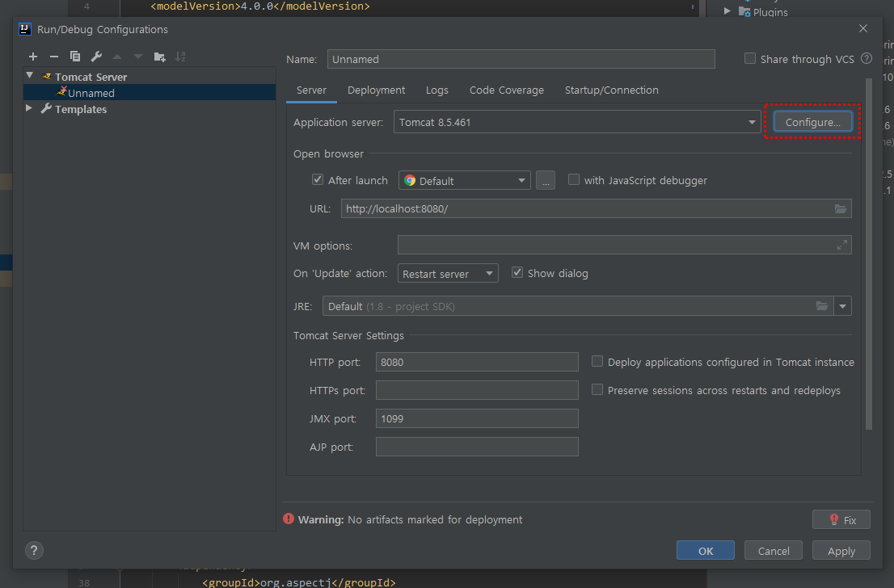Screen dimensions: 894x588
Task: Move configuration down arrow
Action: pyautogui.click(x=138, y=57)
